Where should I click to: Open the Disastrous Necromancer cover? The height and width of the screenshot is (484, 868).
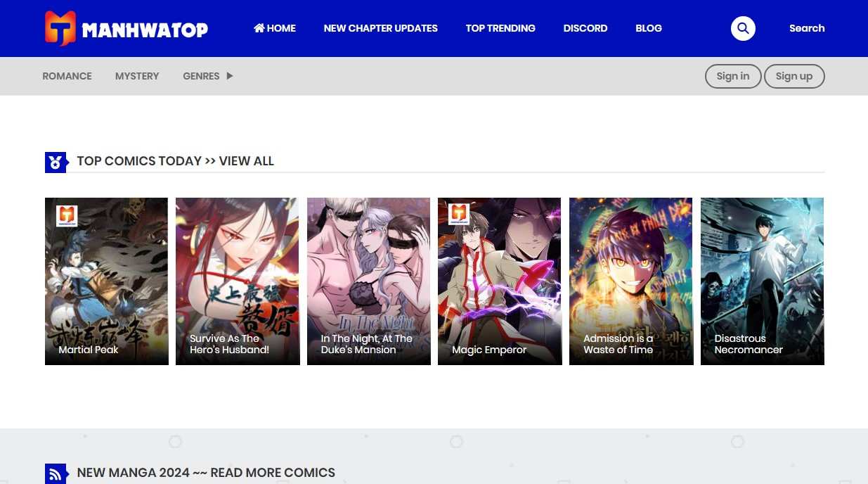click(x=763, y=281)
